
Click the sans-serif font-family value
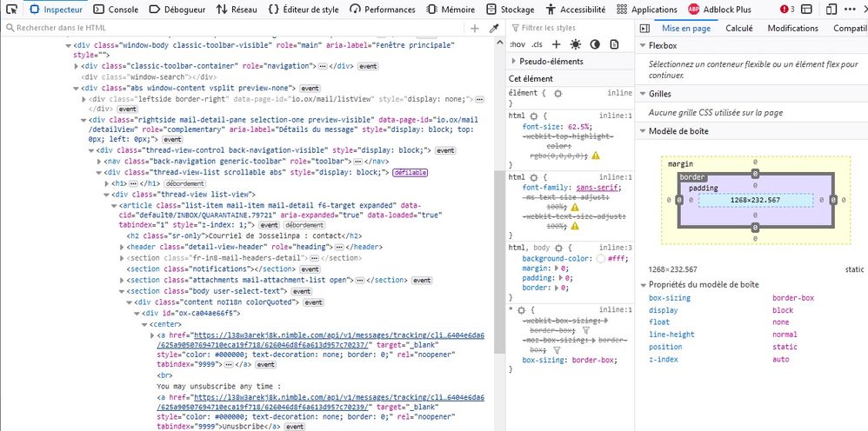pyautogui.click(x=596, y=188)
